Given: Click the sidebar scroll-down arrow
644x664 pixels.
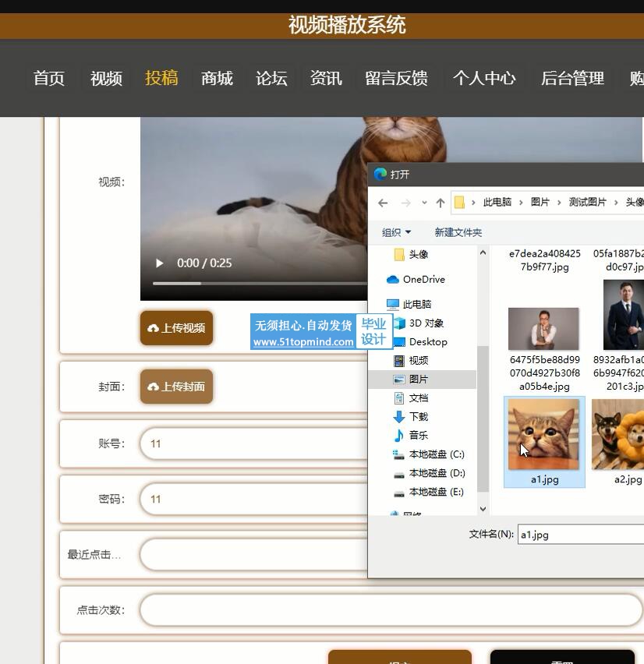Looking at the screenshot, I should click(483, 509).
